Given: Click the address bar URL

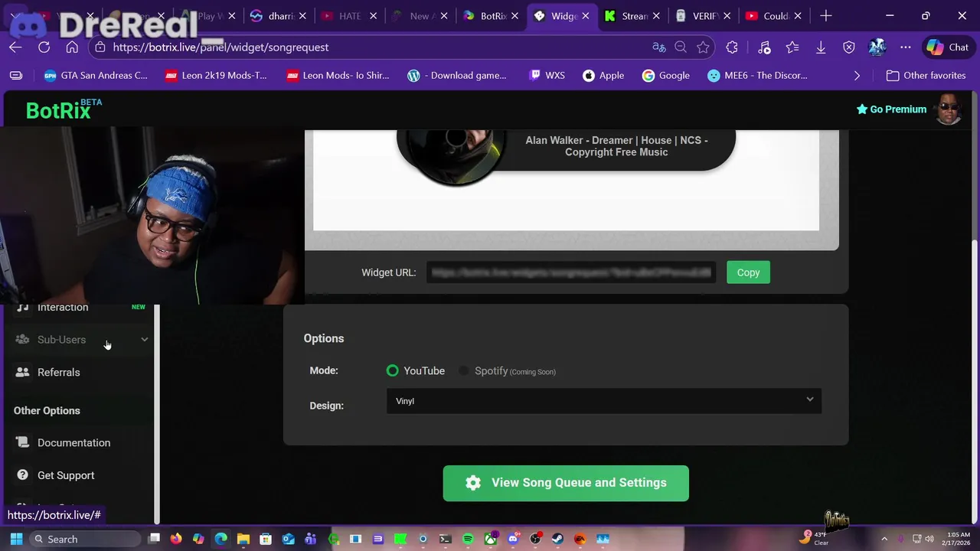Looking at the screenshot, I should click(x=220, y=47).
